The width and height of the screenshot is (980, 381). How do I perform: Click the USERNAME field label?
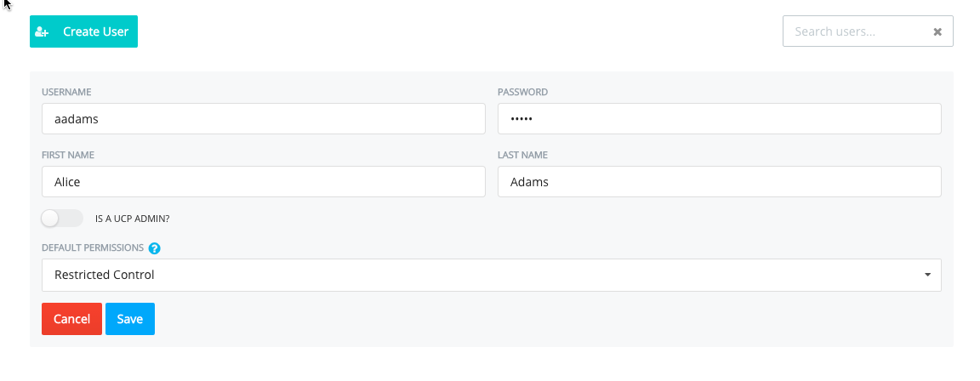(x=66, y=92)
